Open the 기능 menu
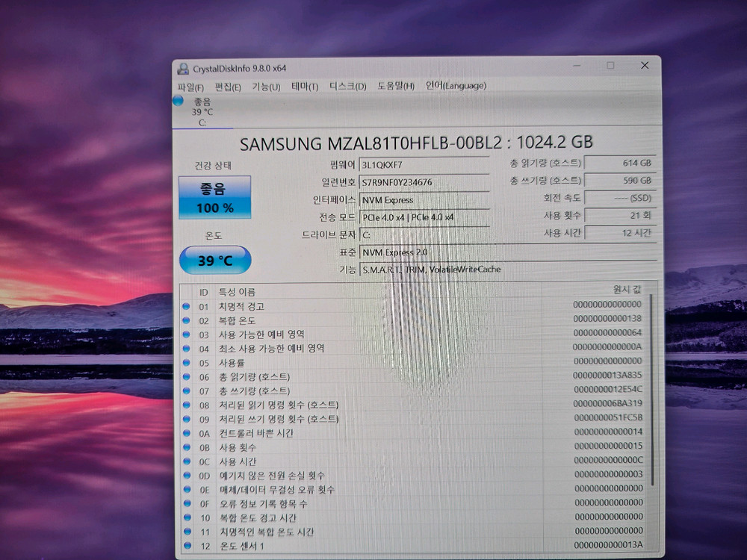The width and height of the screenshot is (747, 560). 265,86
